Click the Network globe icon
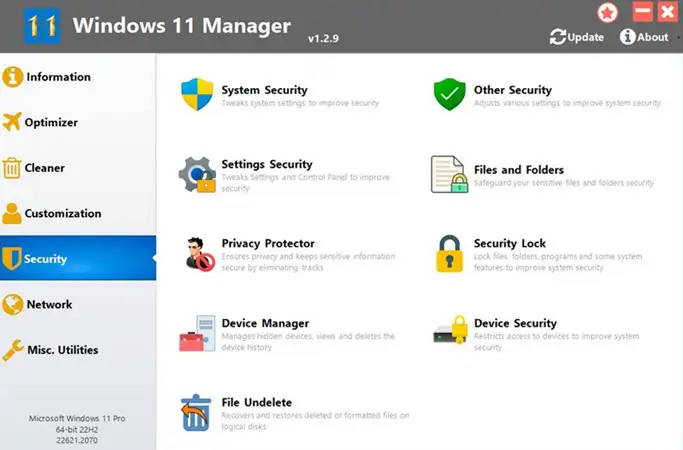This screenshot has width=683, height=450. [12, 305]
